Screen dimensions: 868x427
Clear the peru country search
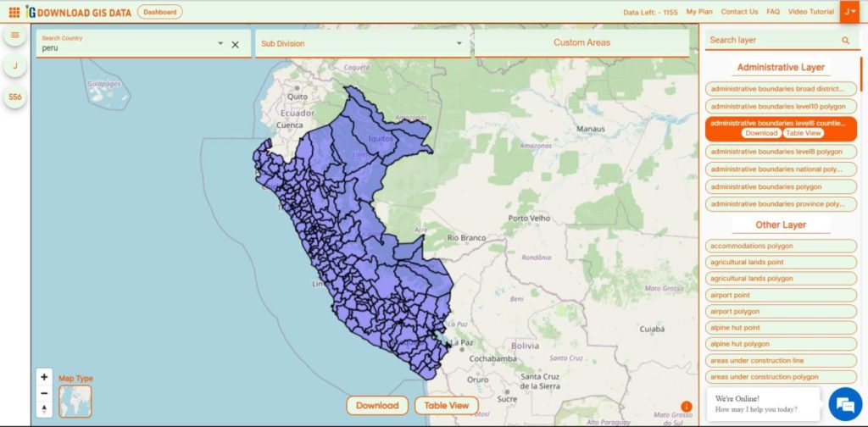point(235,45)
